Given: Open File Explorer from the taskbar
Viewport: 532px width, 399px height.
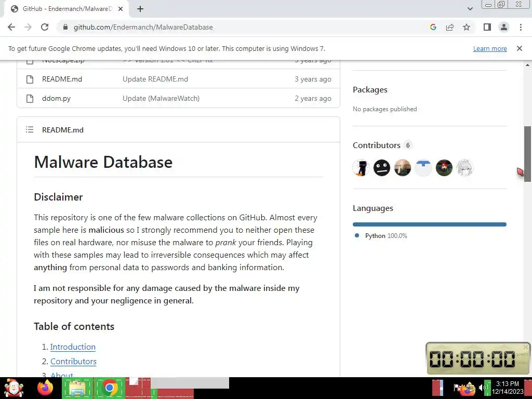Looking at the screenshot, I should tap(77, 388).
